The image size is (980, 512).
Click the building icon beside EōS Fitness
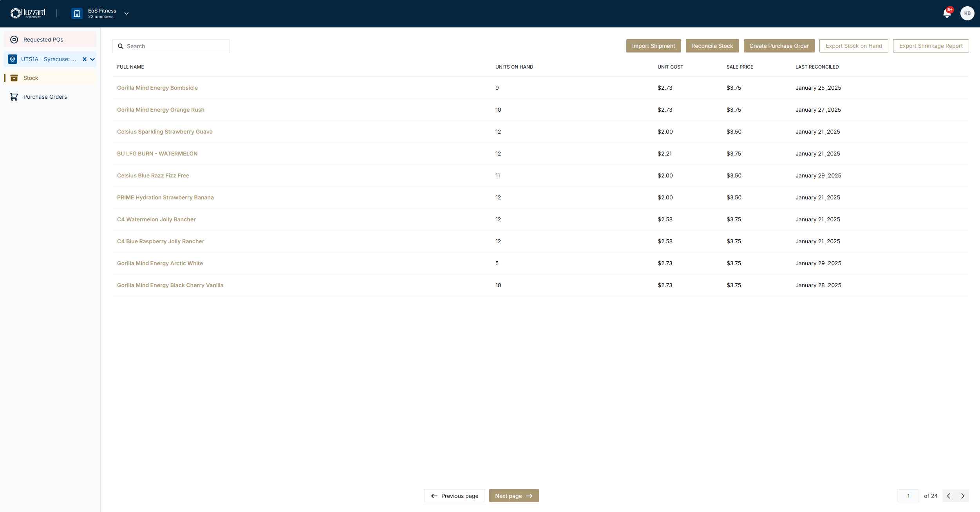point(77,13)
